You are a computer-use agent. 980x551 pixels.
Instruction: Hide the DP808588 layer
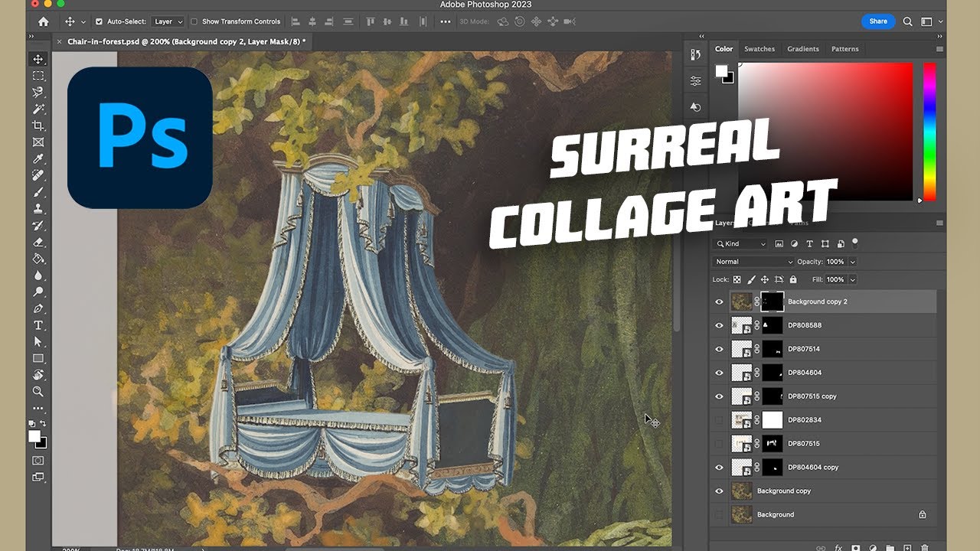click(719, 325)
